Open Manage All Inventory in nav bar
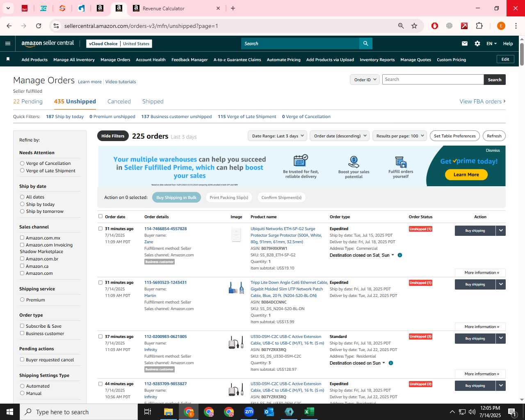The width and height of the screenshot is (525, 420). pos(74,59)
